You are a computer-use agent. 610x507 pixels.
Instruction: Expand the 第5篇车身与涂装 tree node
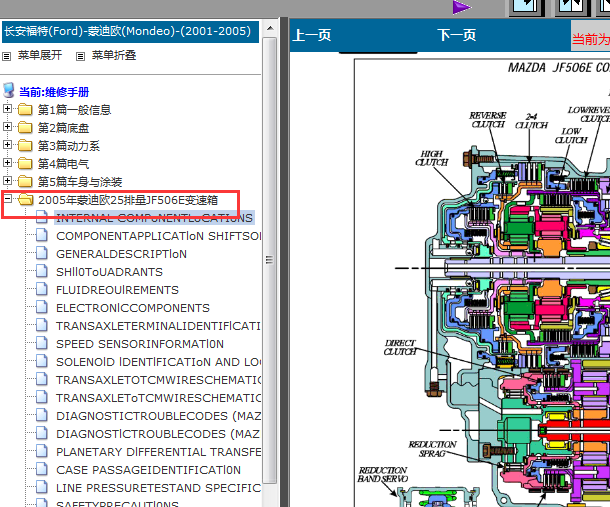click(7, 180)
